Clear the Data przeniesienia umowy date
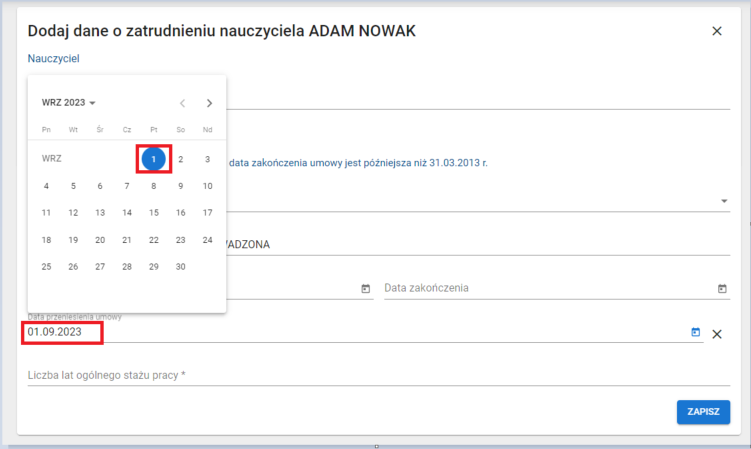This screenshot has height=449, width=751. click(715, 333)
